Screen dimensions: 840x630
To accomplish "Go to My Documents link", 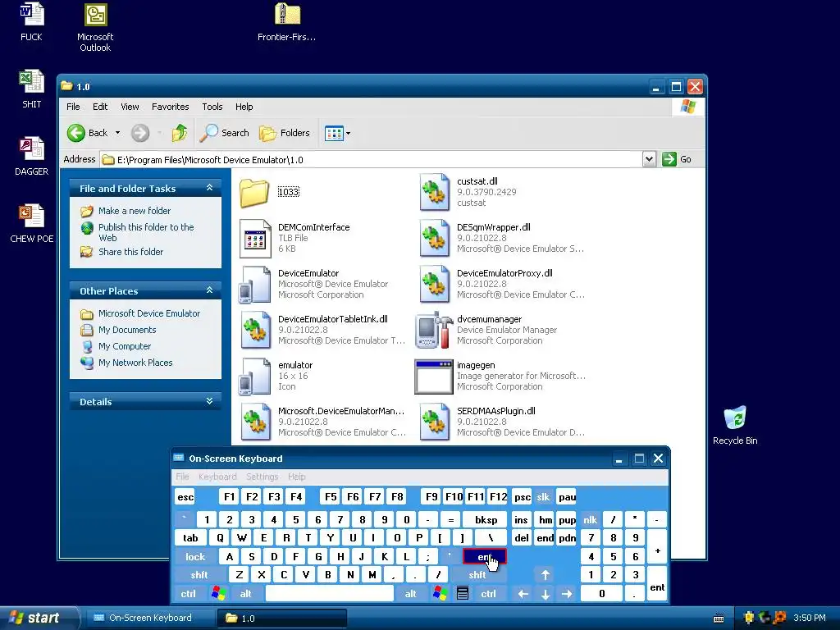I will click(x=127, y=330).
